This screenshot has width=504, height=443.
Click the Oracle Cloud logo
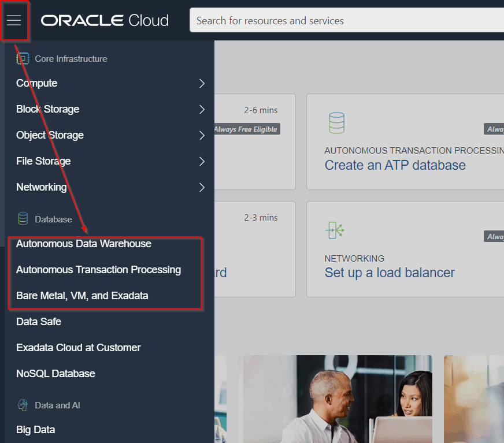(x=105, y=21)
